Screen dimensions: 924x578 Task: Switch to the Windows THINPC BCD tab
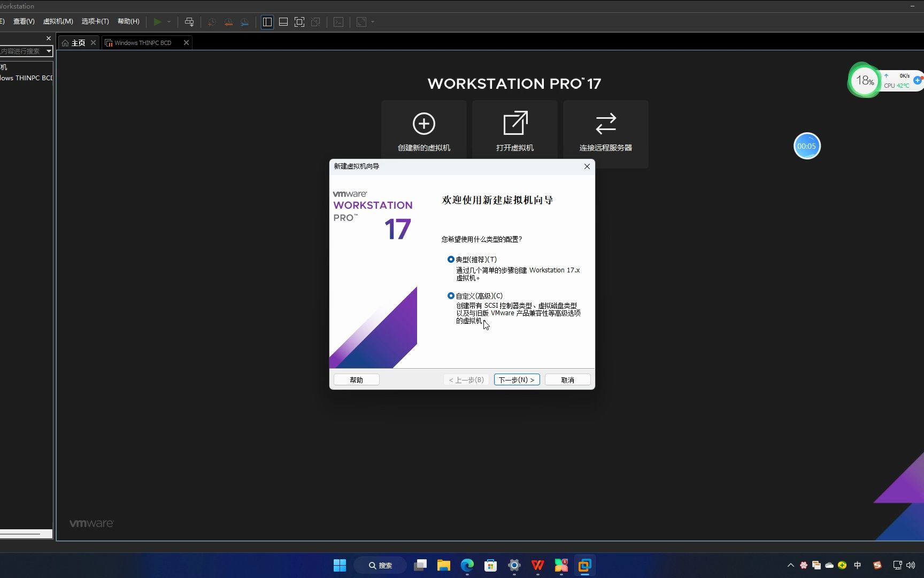[x=143, y=43]
